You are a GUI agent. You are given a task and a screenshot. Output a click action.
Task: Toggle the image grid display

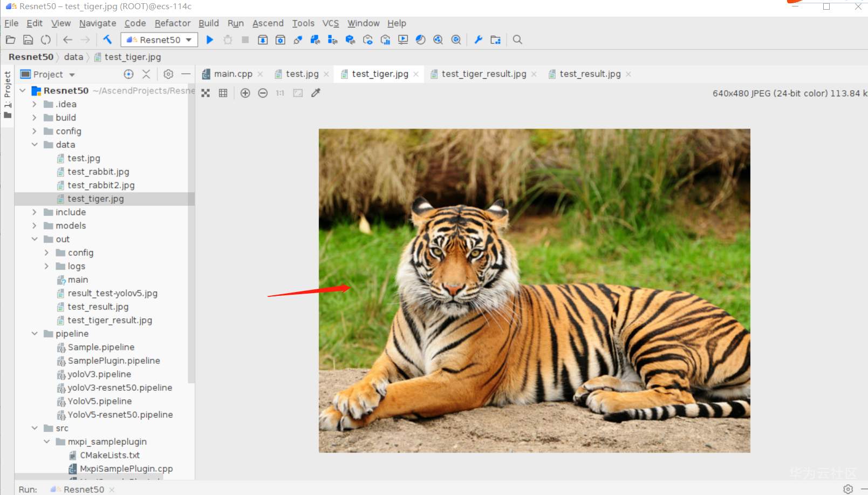tap(223, 93)
